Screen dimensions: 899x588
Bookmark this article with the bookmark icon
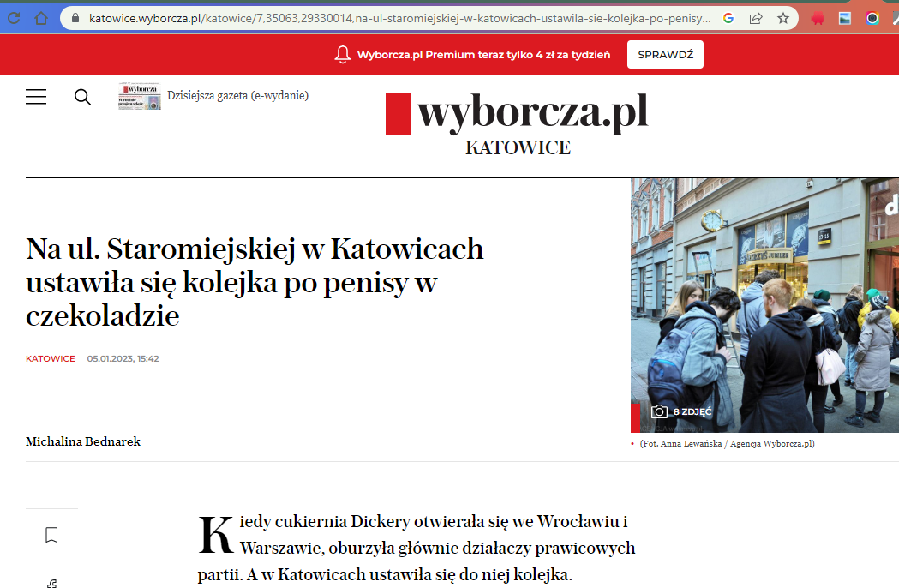[x=51, y=535]
